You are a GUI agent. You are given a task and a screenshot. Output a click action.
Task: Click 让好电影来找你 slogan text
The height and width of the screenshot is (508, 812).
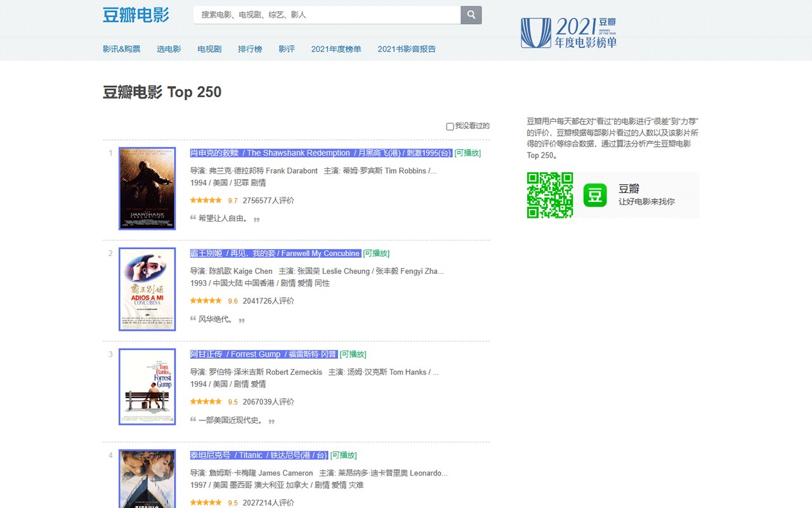tap(646, 202)
